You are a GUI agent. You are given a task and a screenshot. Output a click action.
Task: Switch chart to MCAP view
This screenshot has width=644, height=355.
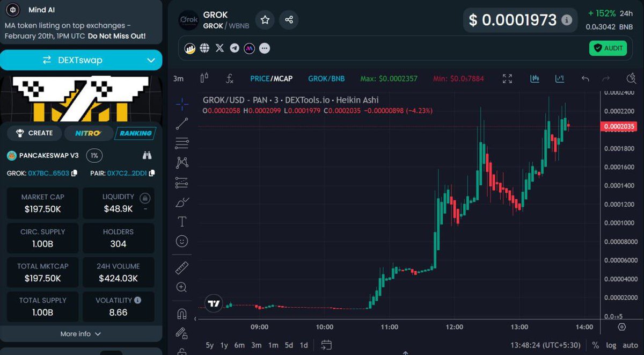coord(282,78)
